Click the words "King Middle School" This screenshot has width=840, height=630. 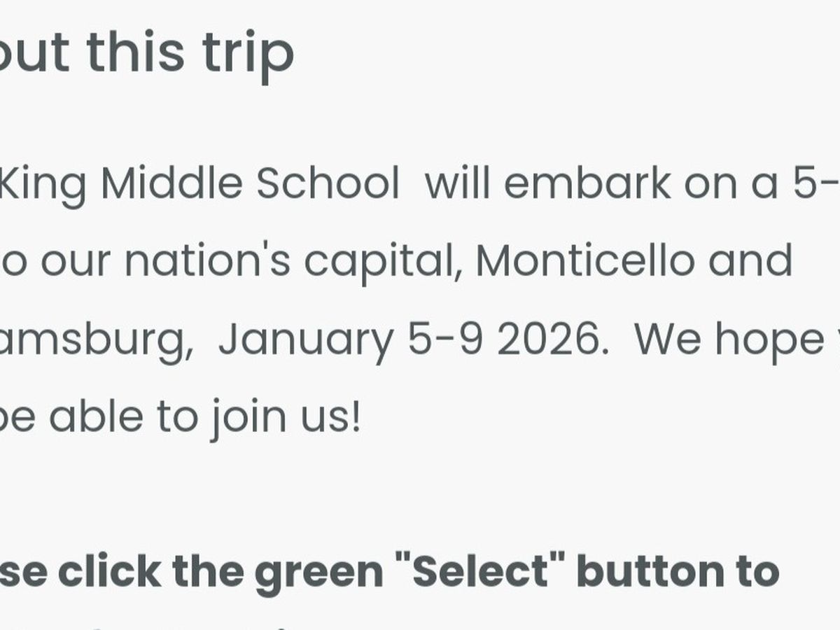click(199, 184)
